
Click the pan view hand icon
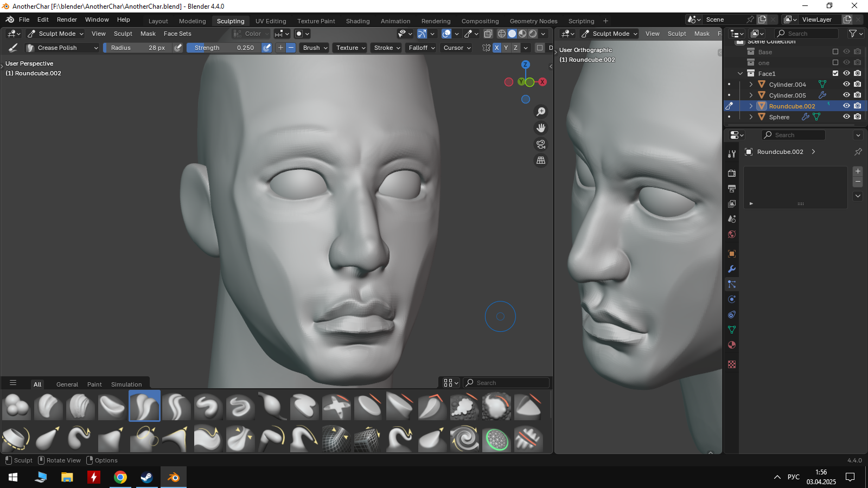(x=541, y=128)
